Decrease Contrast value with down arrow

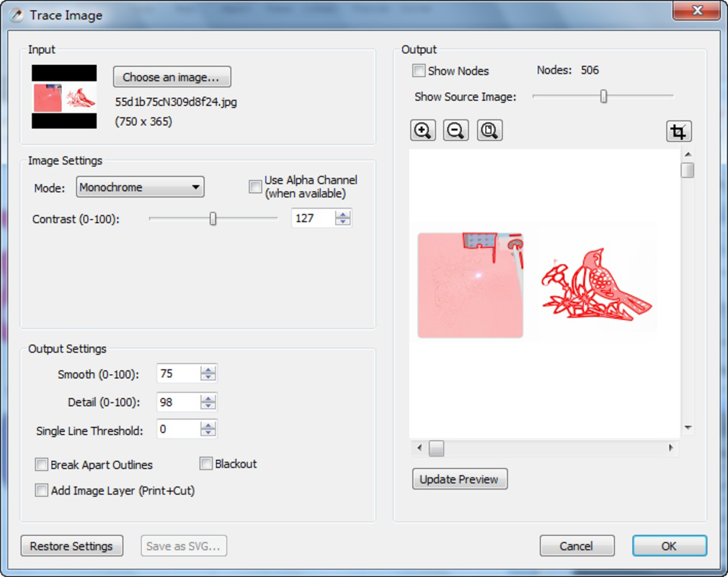343,222
